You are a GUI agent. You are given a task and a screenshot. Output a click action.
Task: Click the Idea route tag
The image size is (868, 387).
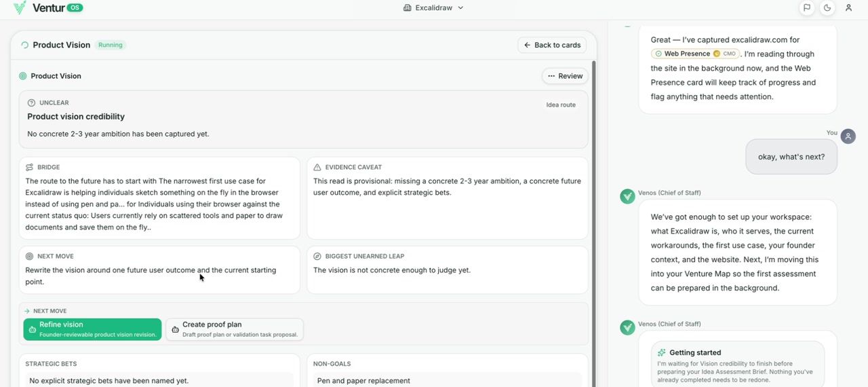(x=561, y=105)
